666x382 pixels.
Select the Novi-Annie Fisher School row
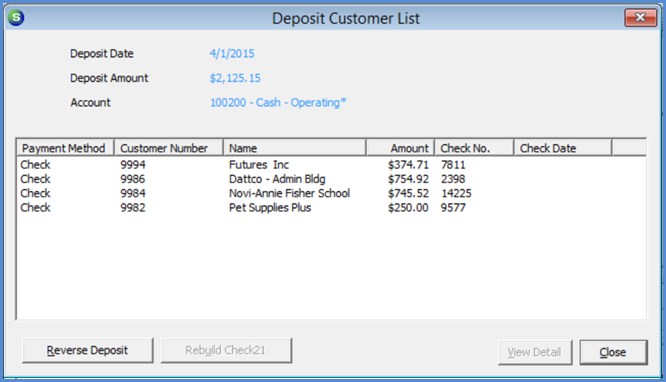pos(331,193)
